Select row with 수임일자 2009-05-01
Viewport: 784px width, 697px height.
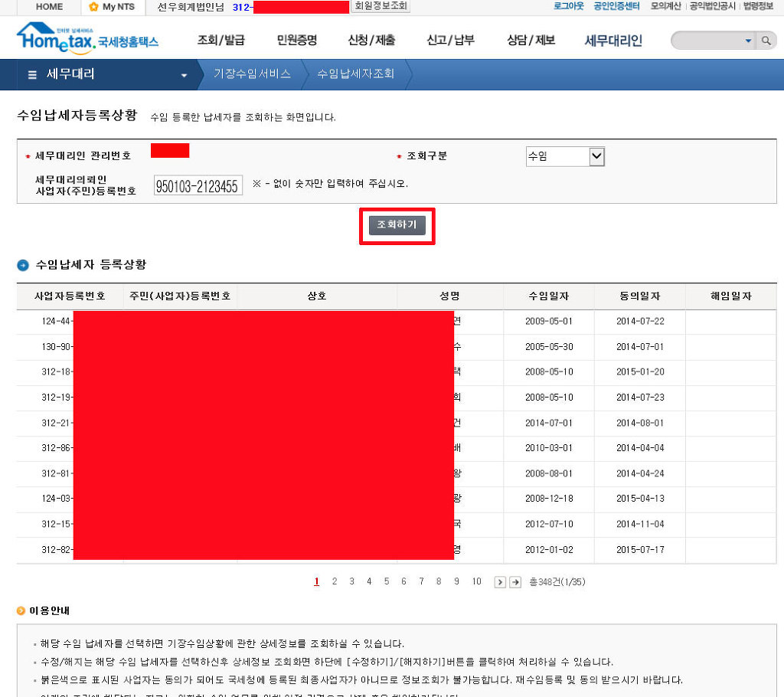(x=397, y=322)
